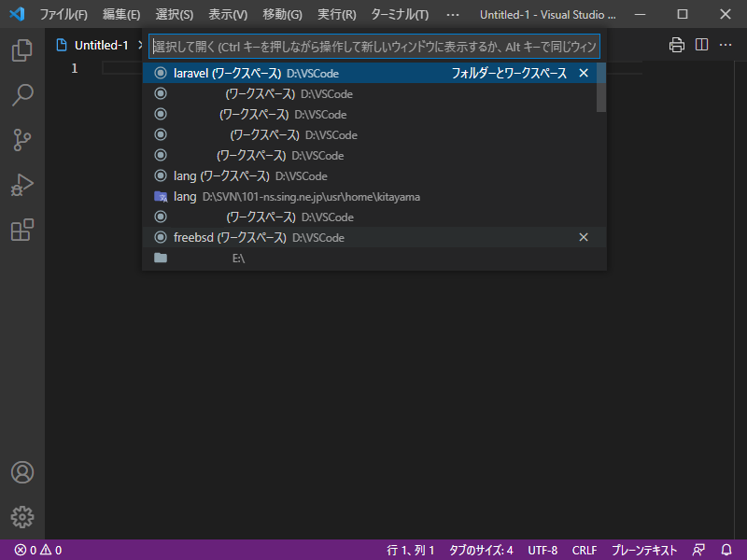Change language mode プレーンテキスト
Viewport: 747px width, 560px height.
(x=644, y=550)
